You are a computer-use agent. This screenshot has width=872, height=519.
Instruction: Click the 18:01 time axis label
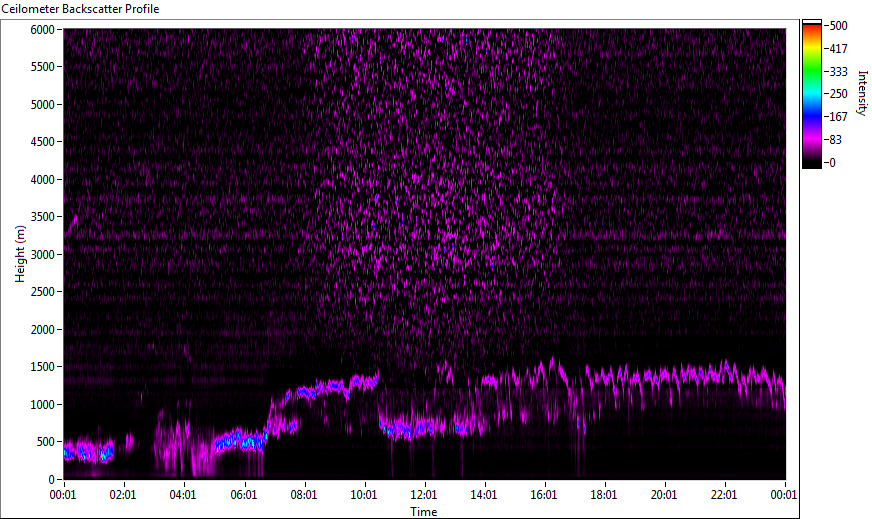[604, 495]
